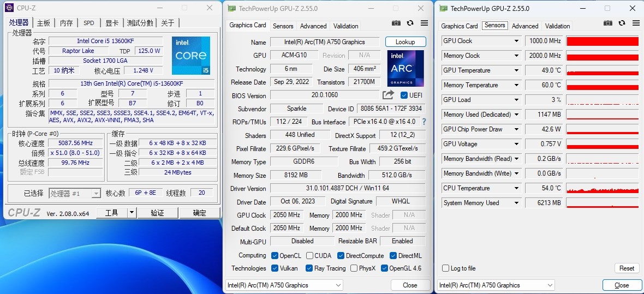Viewport: 644px width, 294px height.
Task: Open Validation tab in GPU-Z Sensors window
Action: (557, 26)
